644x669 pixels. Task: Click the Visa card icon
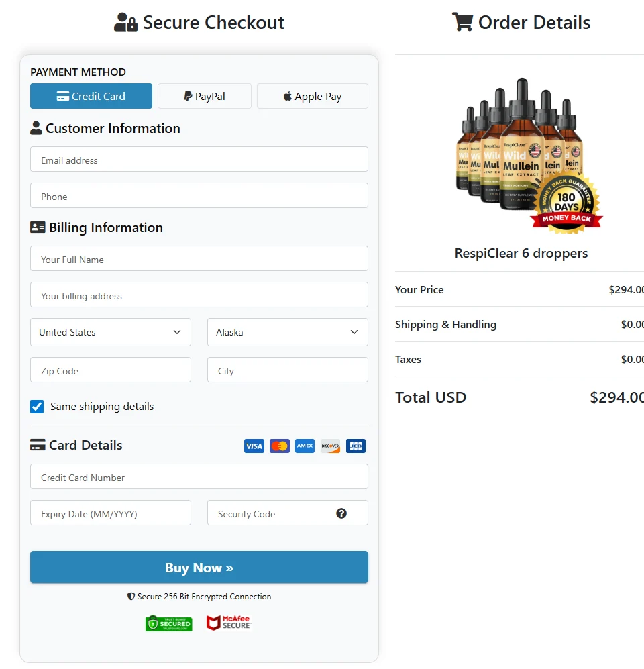[x=254, y=446]
